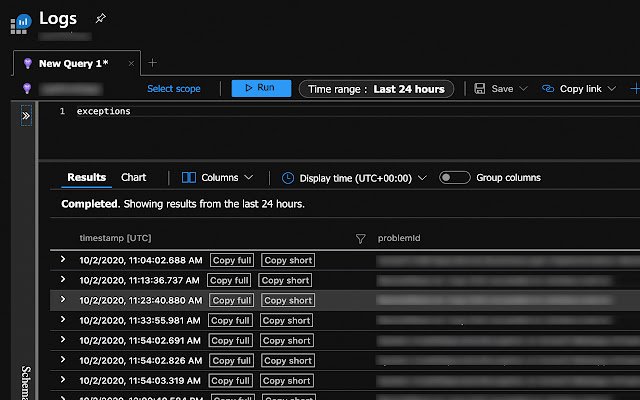Close the New Query 1 tab
The width and height of the screenshot is (640, 400).
tap(131, 64)
